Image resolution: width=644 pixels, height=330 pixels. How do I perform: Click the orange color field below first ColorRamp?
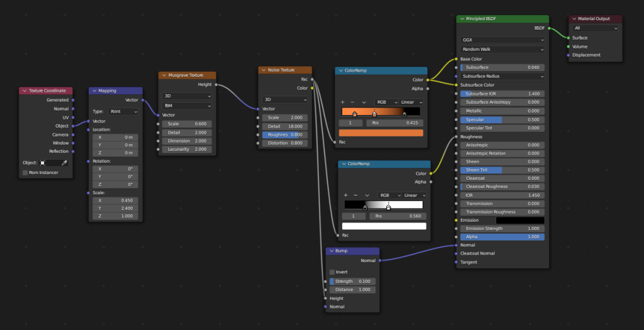pyautogui.click(x=380, y=133)
